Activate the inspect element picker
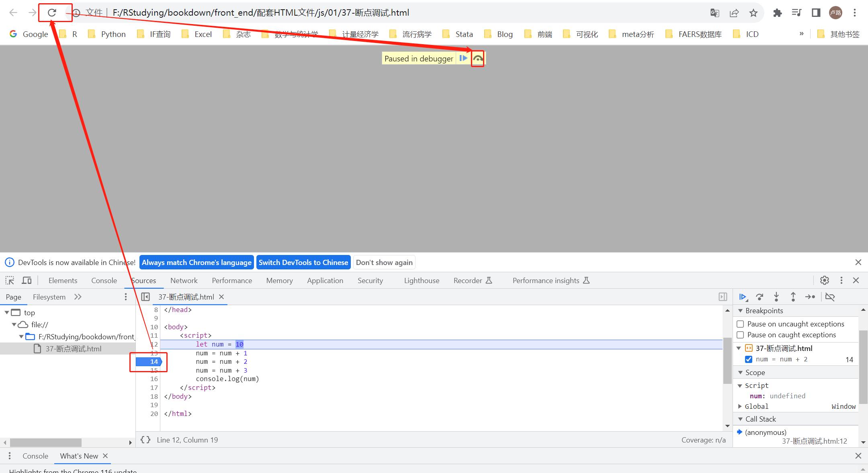This screenshot has height=473, width=868. point(10,280)
